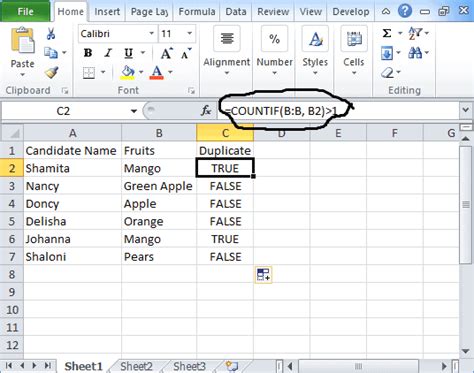Switch to the Formulas tab
The width and height of the screenshot is (474, 373).
[x=197, y=11]
